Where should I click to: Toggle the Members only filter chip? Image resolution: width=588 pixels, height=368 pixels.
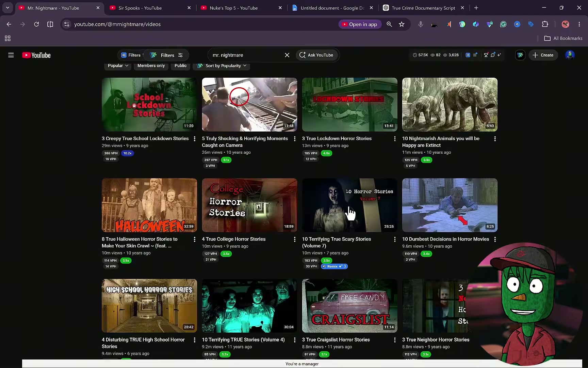tap(151, 66)
